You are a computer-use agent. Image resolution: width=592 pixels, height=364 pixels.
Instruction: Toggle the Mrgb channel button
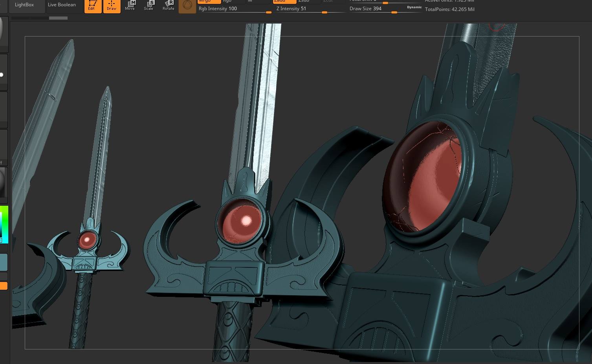coord(209,2)
